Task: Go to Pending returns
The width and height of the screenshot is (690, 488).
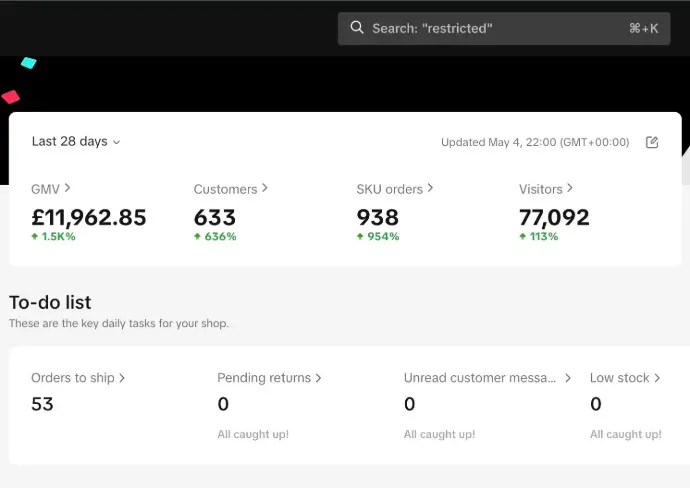Action: click(269, 378)
